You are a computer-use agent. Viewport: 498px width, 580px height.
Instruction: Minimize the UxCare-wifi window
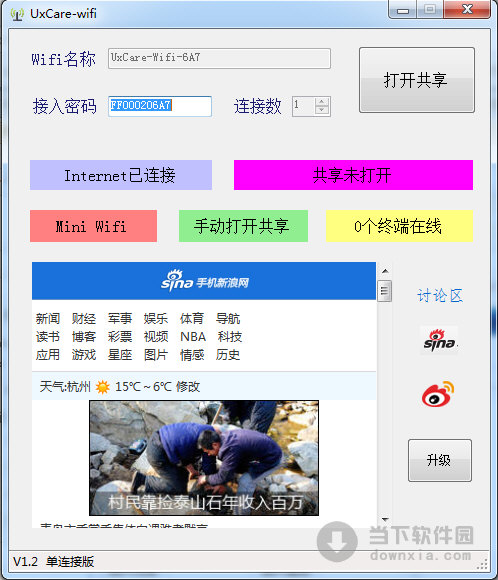(x=403, y=10)
